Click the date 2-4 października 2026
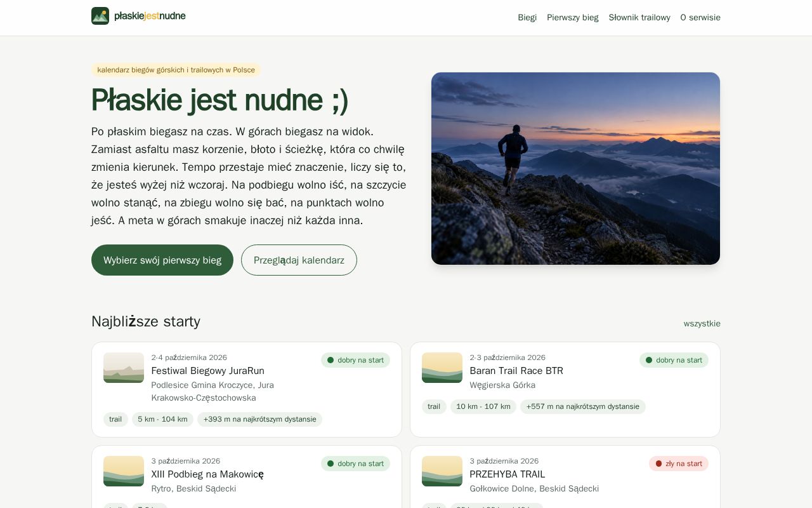 pos(189,358)
